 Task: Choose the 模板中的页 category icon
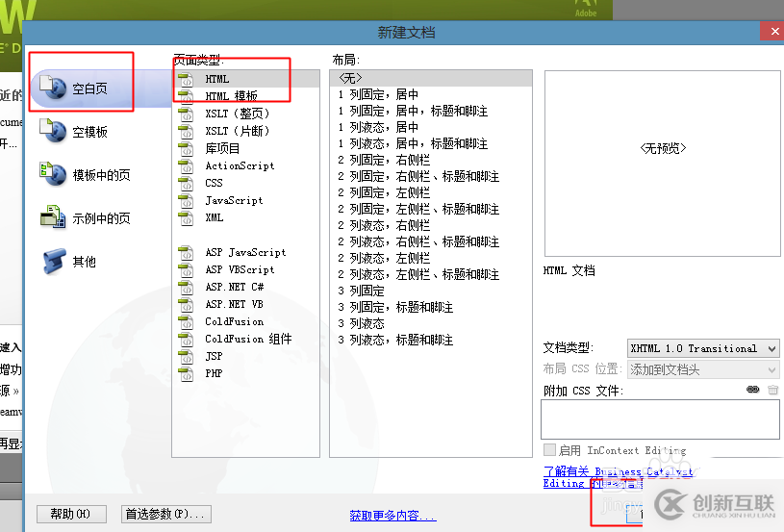(53, 174)
